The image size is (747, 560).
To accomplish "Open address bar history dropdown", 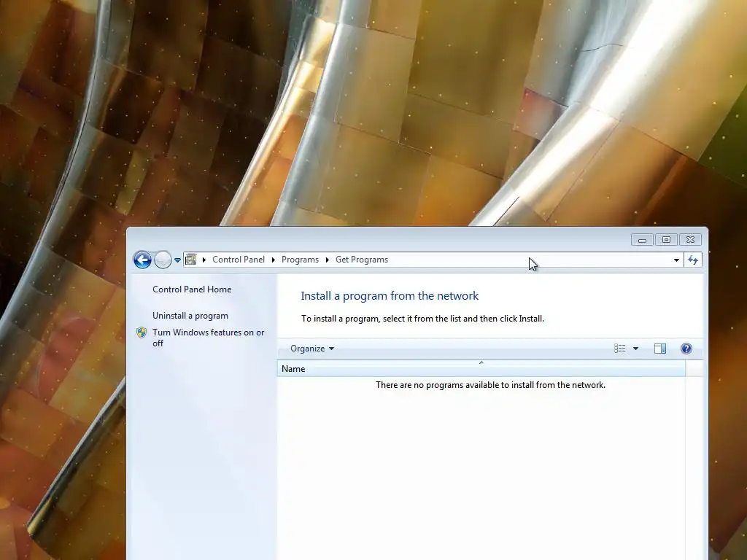I will tap(676, 260).
